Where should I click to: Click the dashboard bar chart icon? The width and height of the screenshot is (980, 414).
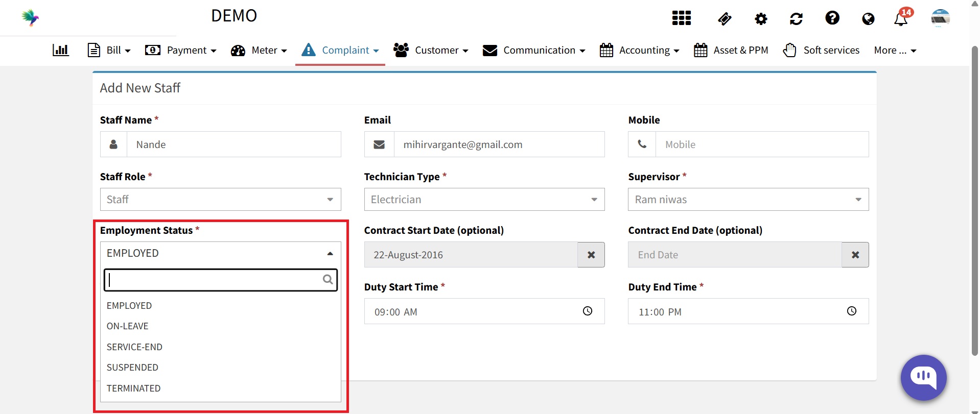coord(61,50)
